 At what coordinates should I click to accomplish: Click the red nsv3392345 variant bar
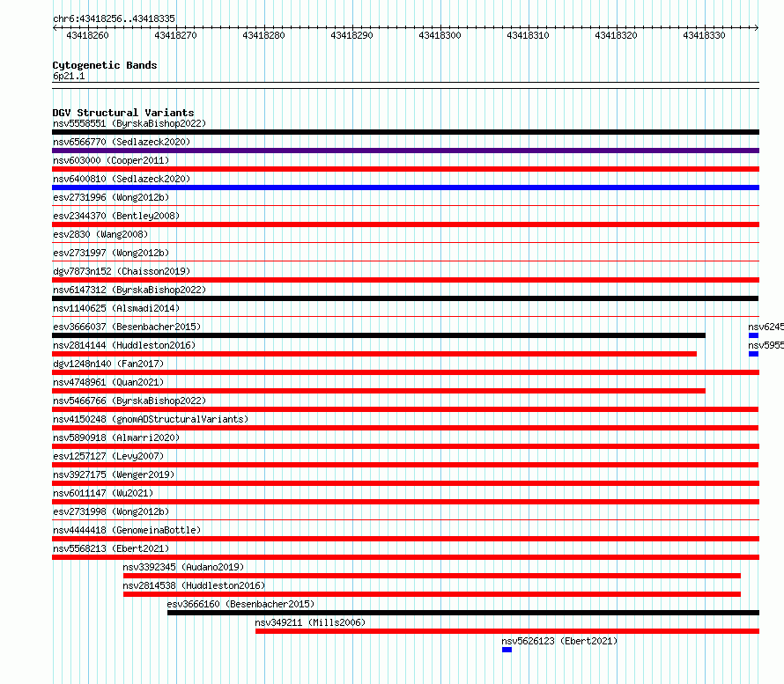(x=432, y=576)
